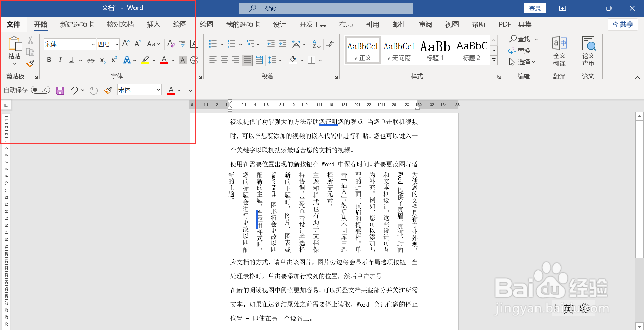The image size is (644, 330).
Task: Expand the bullet list options arrow
Action: click(x=222, y=44)
